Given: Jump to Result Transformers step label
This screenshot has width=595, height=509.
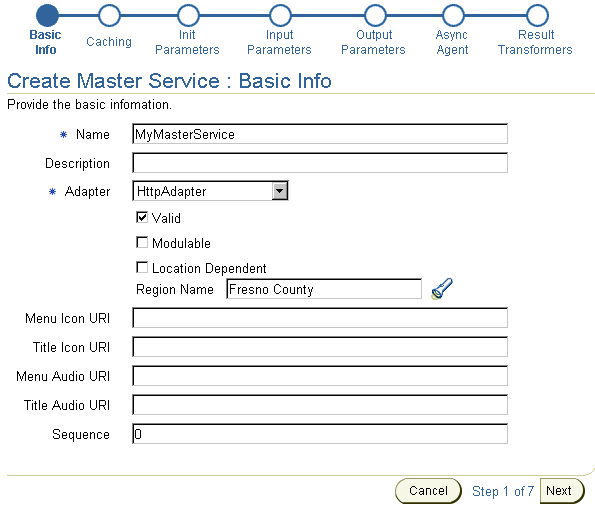Looking at the screenshot, I should click(x=535, y=42).
